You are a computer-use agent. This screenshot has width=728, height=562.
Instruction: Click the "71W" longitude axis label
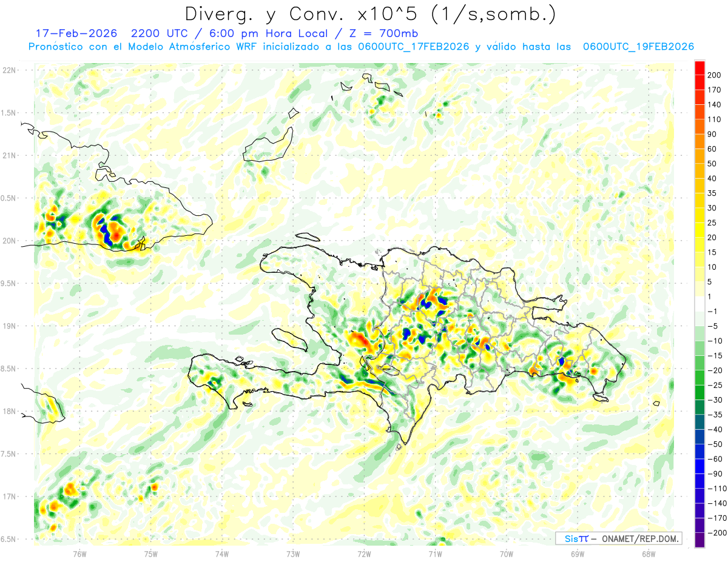point(435,554)
